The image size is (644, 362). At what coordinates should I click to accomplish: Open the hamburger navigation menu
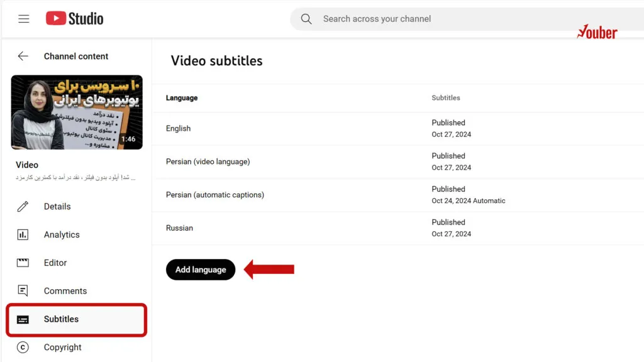(24, 19)
